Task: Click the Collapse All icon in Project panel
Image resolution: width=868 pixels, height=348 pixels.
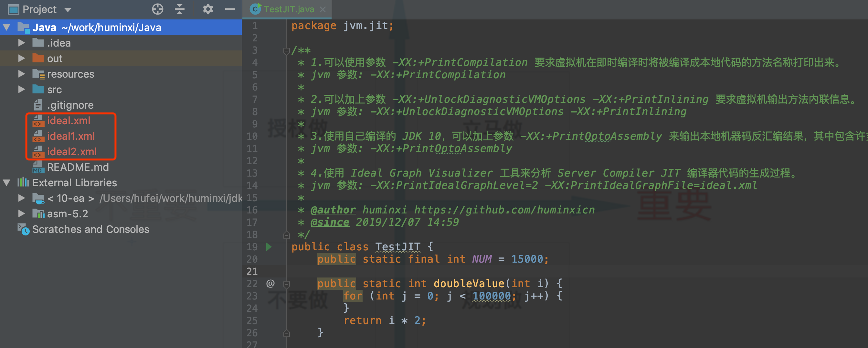Action: point(180,9)
